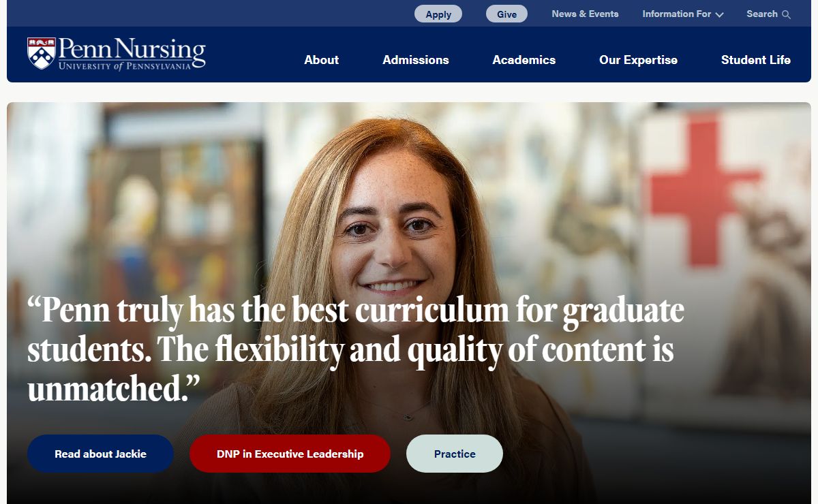Click the Penn shield crest logo
Screen dimensions: 818x504
click(41, 53)
